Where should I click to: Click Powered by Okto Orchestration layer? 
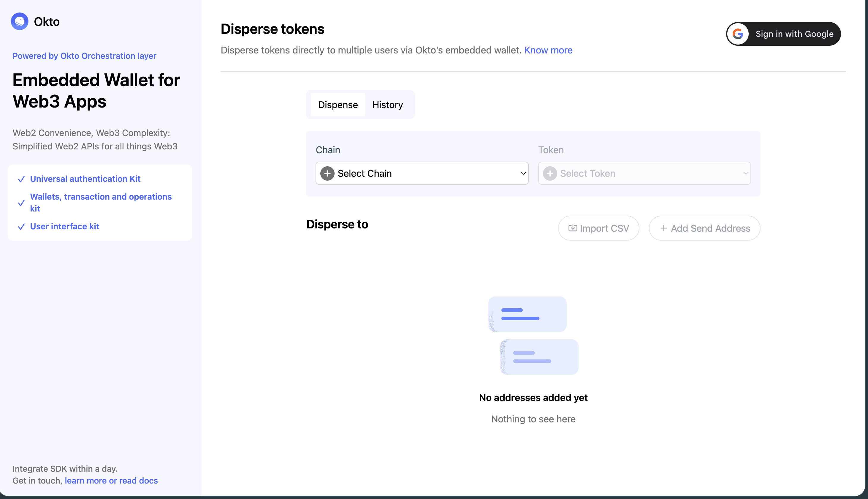click(84, 56)
